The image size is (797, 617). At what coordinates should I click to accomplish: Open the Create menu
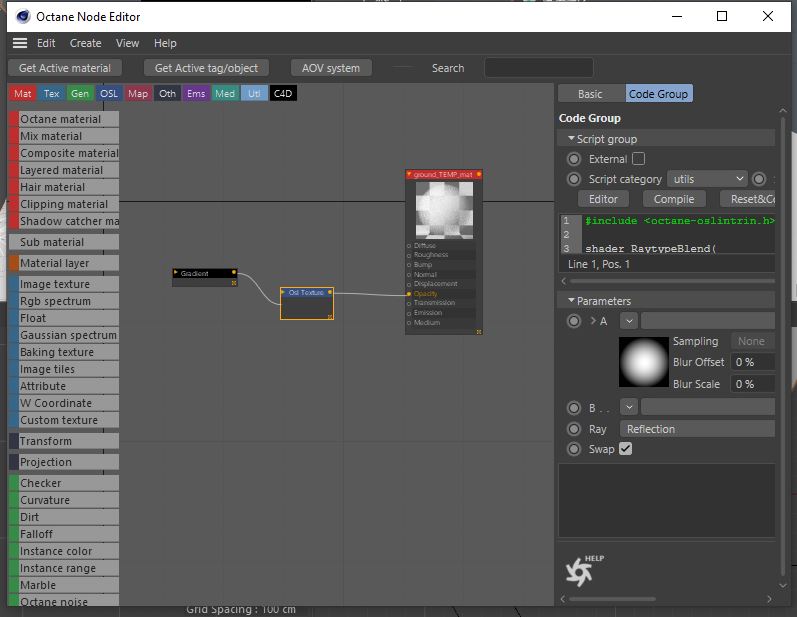pos(85,43)
